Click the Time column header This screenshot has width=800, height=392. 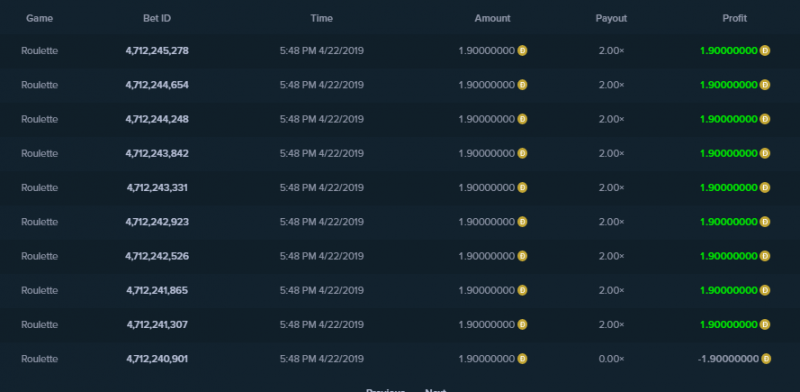321,18
